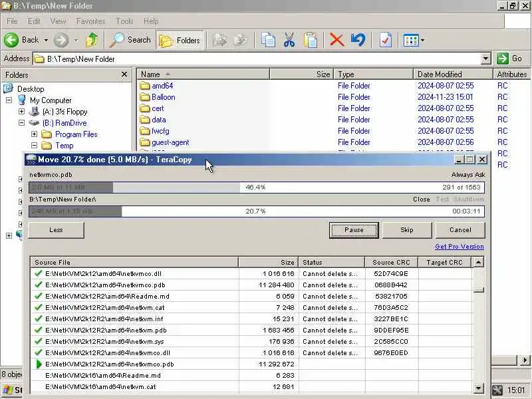532x399 pixels.
Task: Select the Balloon folder icon
Action: click(145, 97)
